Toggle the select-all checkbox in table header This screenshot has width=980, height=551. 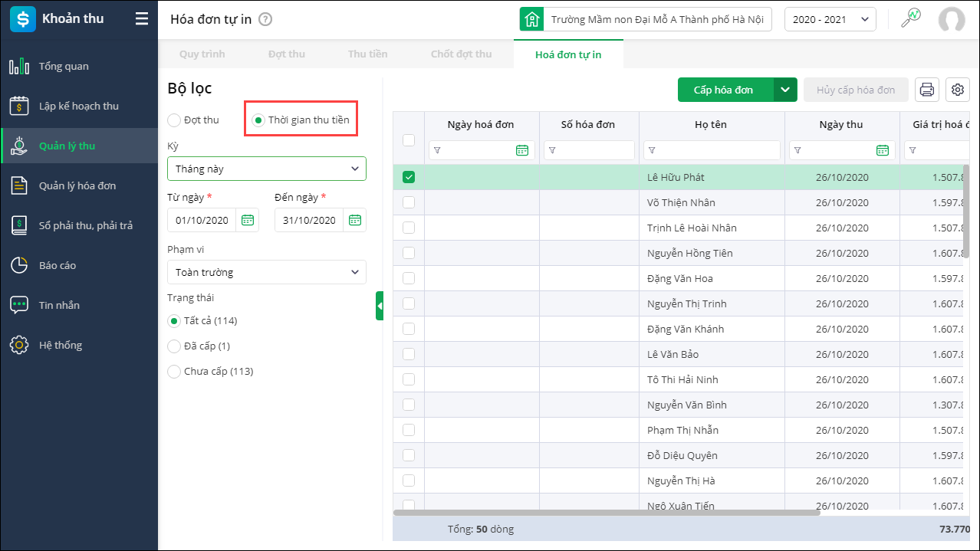click(409, 139)
